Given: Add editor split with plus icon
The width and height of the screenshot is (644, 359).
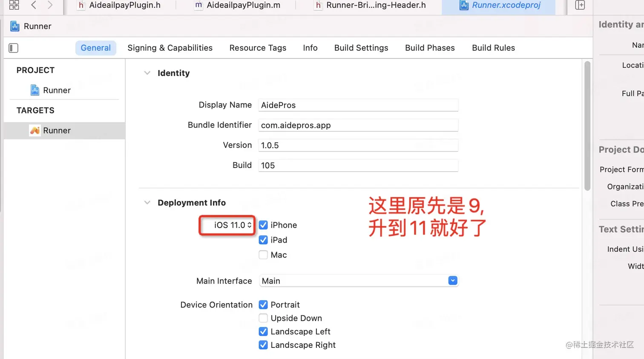Looking at the screenshot, I should click(580, 5).
